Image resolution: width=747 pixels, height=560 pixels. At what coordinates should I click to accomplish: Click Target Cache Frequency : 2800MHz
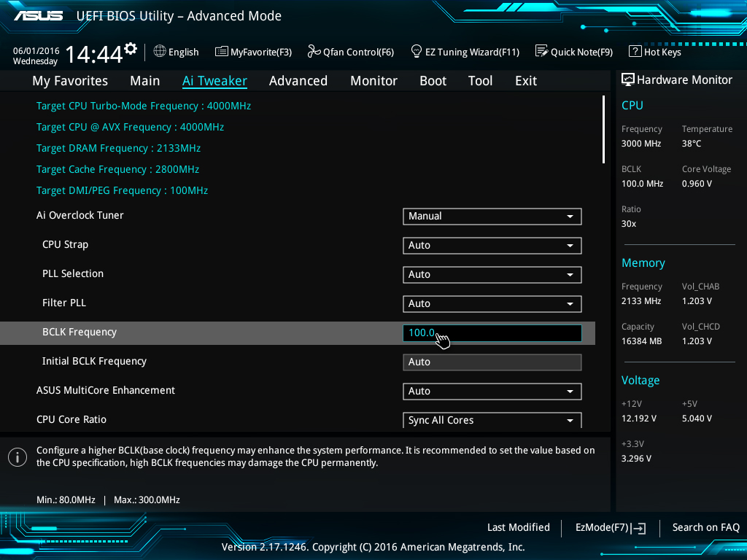click(x=117, y=169)
